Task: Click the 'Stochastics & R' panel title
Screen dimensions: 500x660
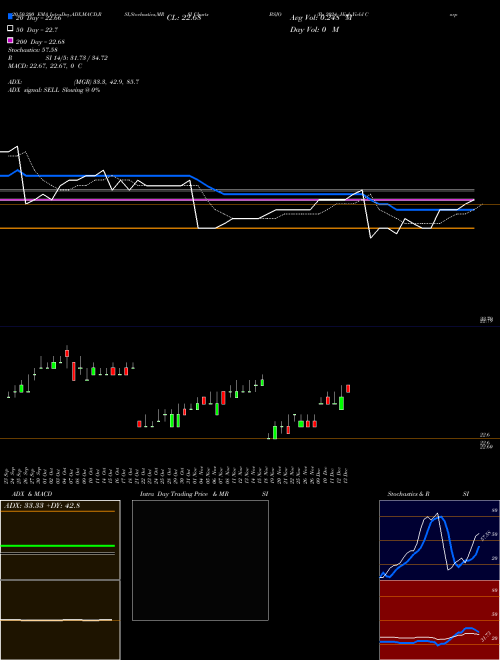Action: [408, 494]
